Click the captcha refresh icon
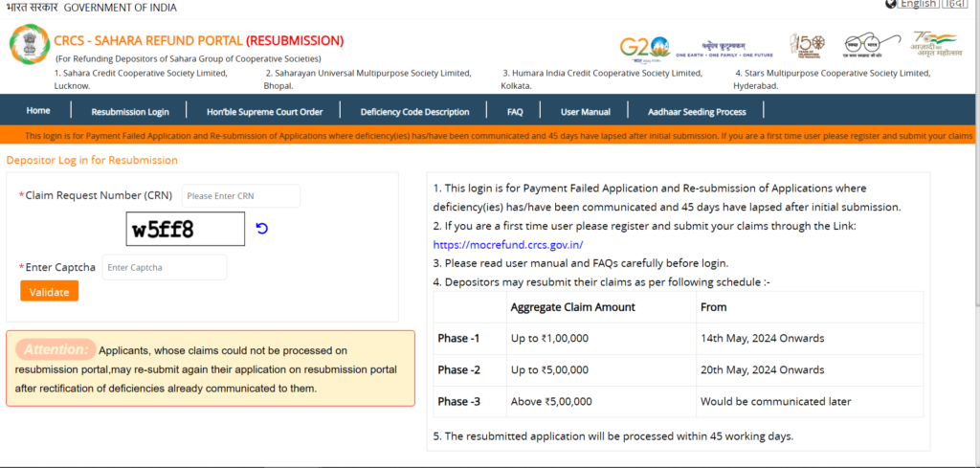 (262, 229)
